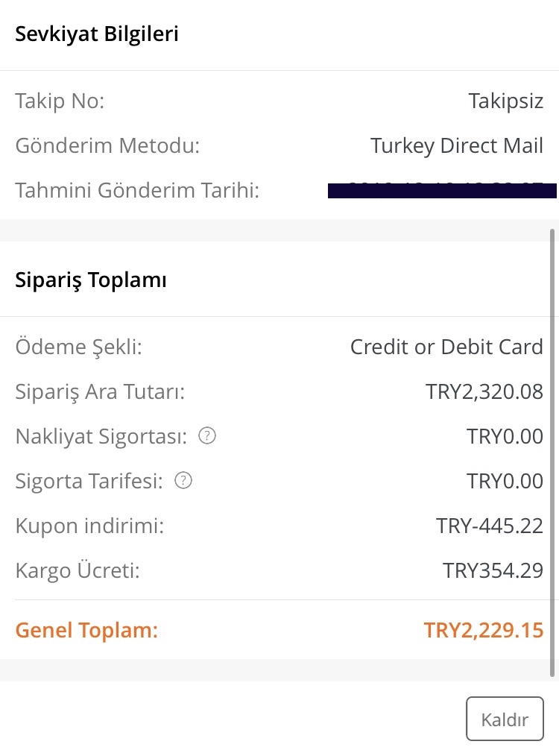
Task: Click the Takip No label
Action: point(60,101)
